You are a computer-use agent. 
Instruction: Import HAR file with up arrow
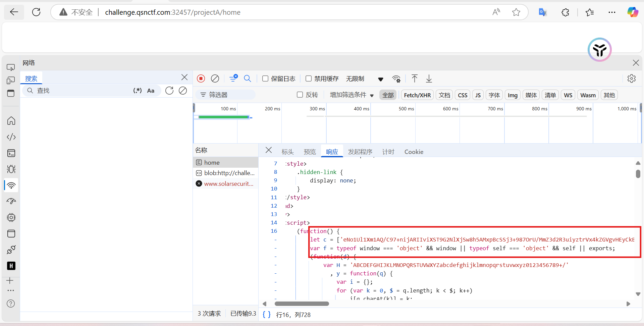[x=415, y=78]
